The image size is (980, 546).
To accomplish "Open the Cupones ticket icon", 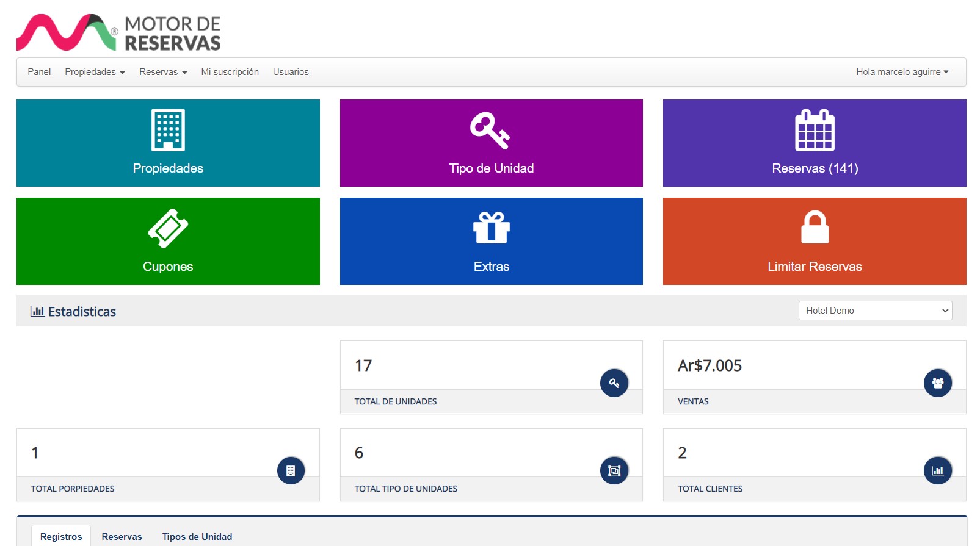I will point(168,229).
